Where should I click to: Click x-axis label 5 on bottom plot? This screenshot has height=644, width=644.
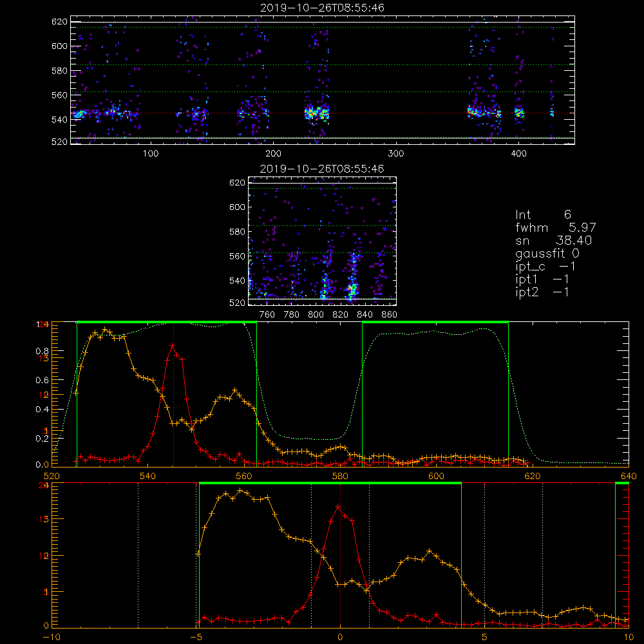(485, 638)
